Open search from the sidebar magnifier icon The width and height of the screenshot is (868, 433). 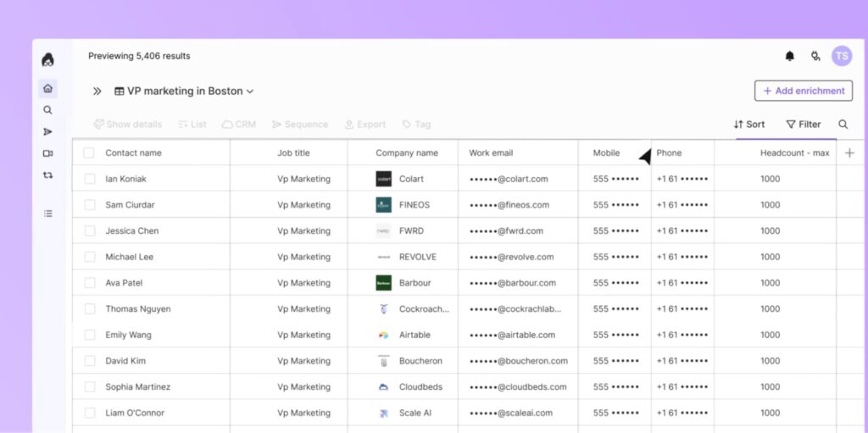tap(48, 110)
